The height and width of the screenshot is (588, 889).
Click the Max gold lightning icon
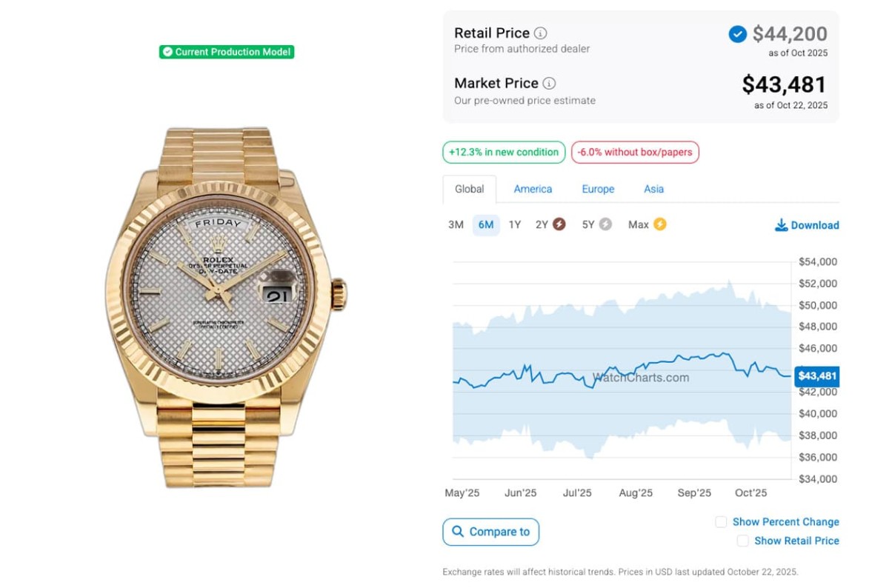pyautogui.click(x=659, y=224)
